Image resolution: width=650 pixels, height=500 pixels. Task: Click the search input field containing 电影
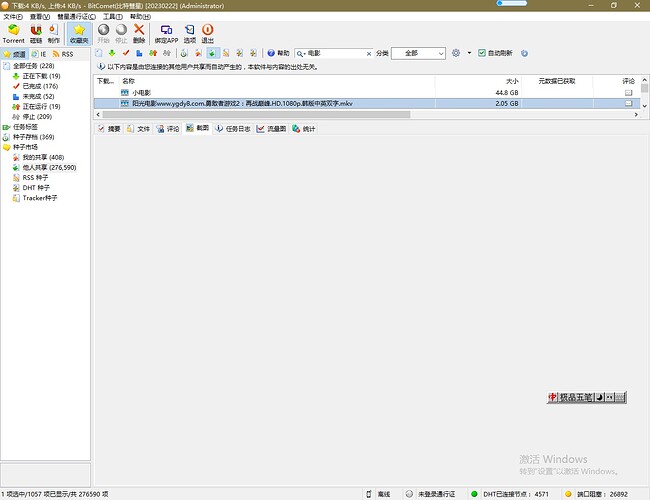[x=337, y=53]
